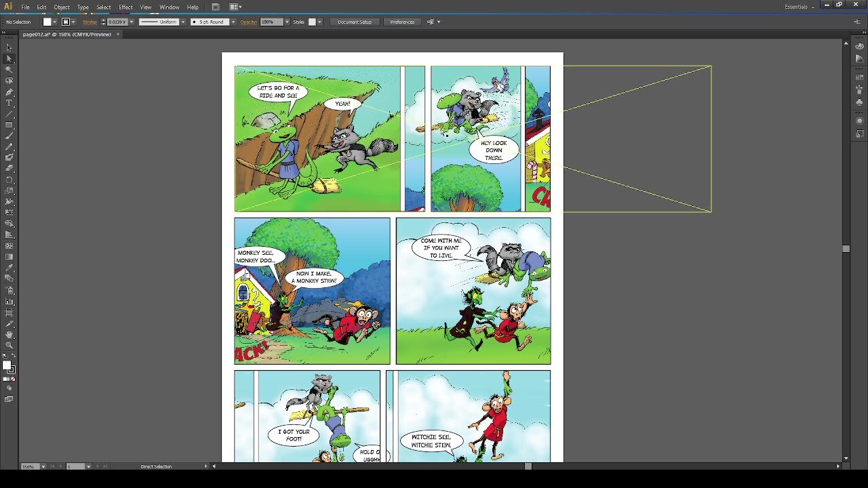
Task: Open the File menu
Action: point(25,7)
